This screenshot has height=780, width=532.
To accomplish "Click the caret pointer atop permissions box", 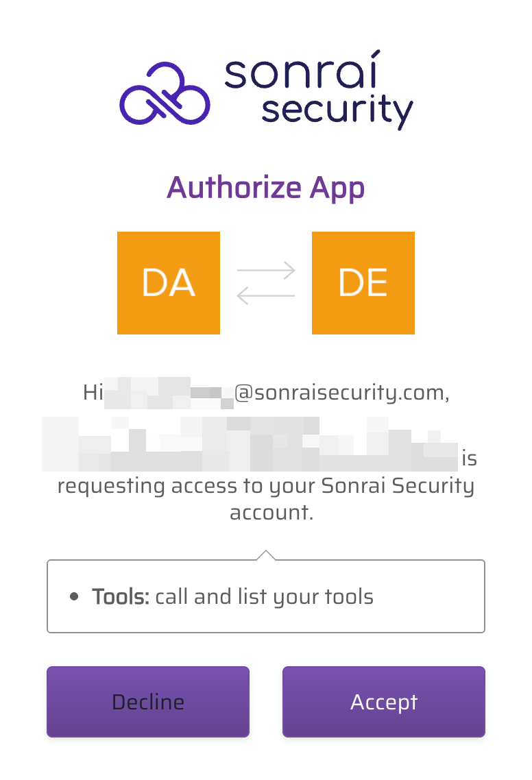I will [266, 554].
